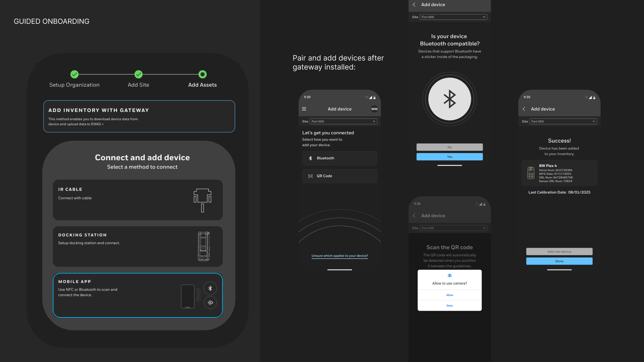Click the NFC icon in the Mobile App card
This screenshot has width=644, height=362.
click(210, 303)
